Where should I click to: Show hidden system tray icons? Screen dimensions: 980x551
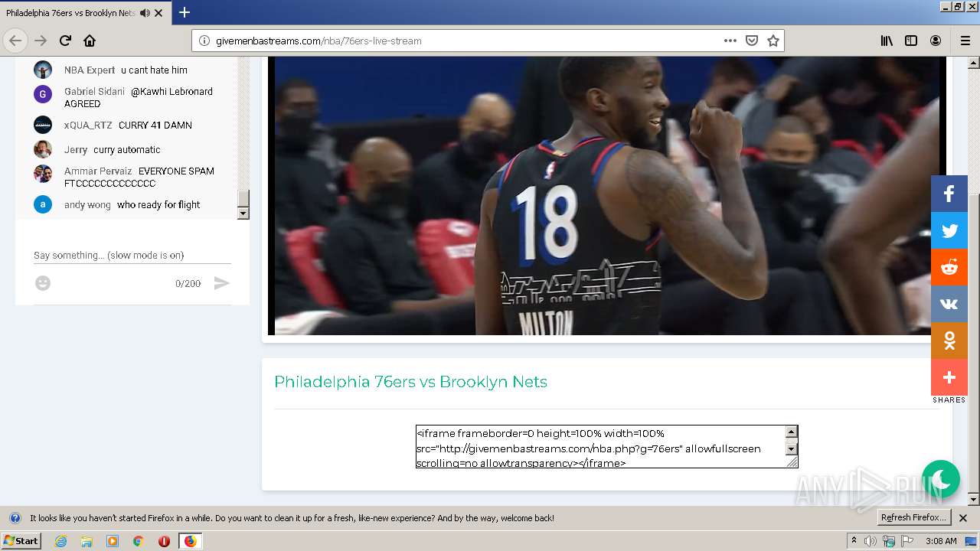[854, 540]
